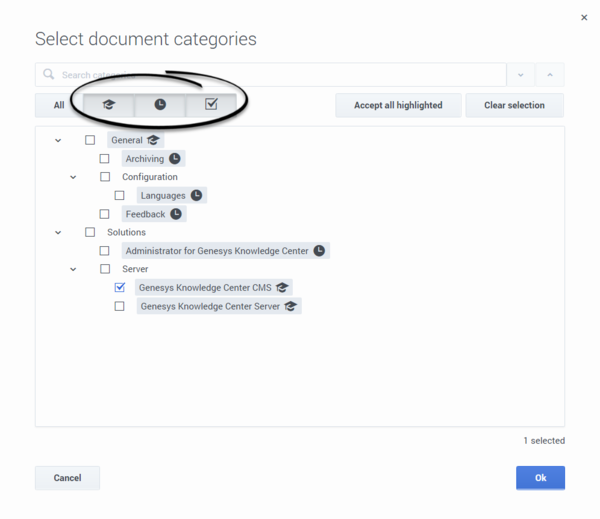
Task: Select the Feedback category label
Action: [x=145, y=214]
